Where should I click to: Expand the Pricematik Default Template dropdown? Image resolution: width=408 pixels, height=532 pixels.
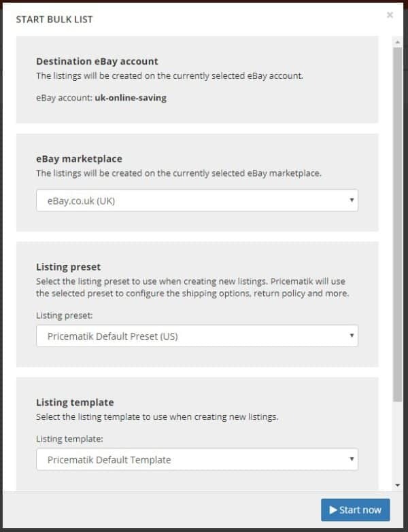[x=197, y=459]
